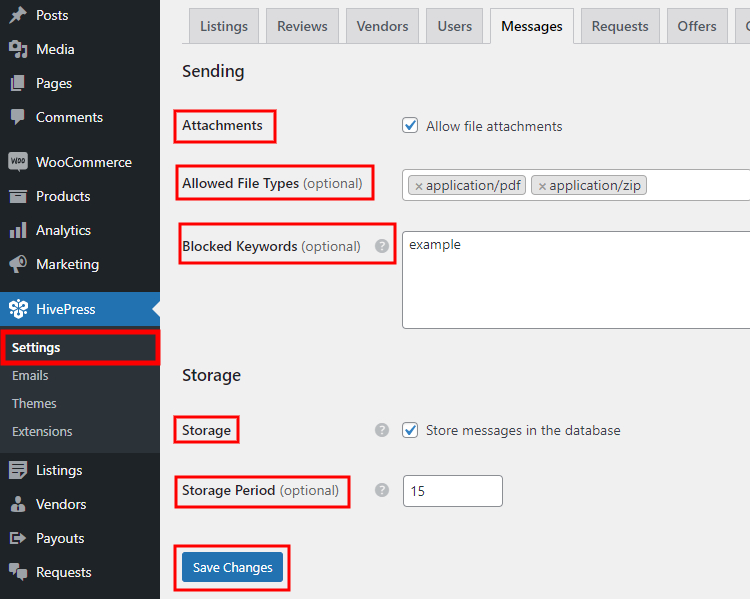Toggle Allow file attachments checkbox
The height and width of the screenshot is (599, 750).
point(410,125)
